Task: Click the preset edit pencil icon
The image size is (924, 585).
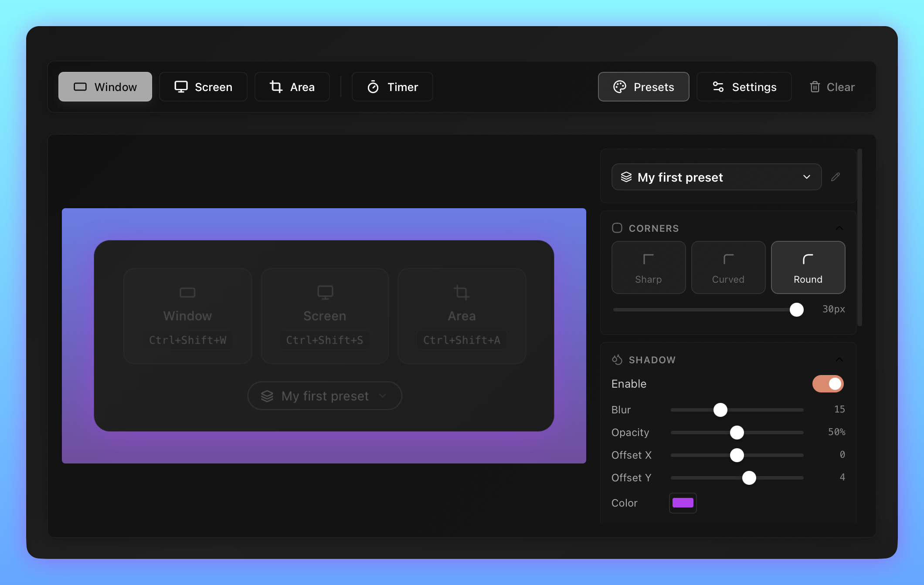Action: click(836, 177)
